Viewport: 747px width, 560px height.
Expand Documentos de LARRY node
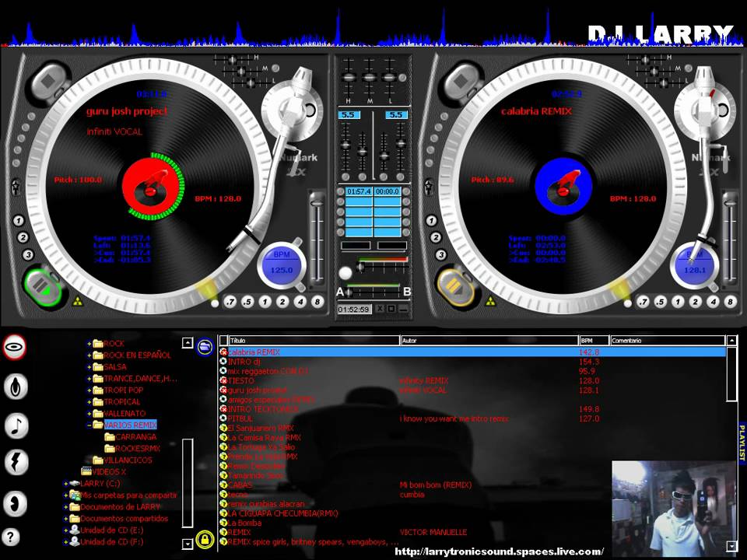click(x=65, y=506)
